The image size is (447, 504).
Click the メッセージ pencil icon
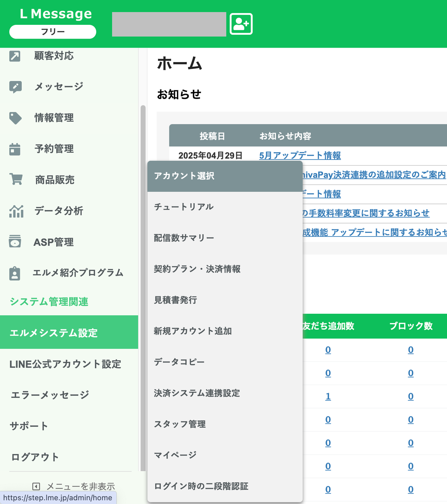point(16,87)
